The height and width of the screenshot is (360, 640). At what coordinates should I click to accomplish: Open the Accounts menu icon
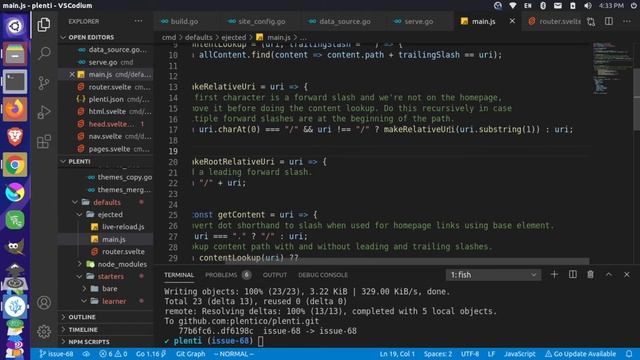44,302
